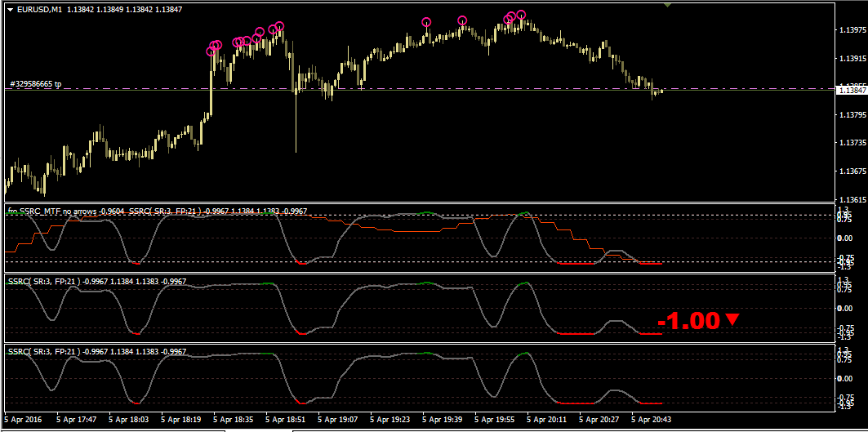Click the triangle before the EURUSD,M1 title

[x=11, y=10]
